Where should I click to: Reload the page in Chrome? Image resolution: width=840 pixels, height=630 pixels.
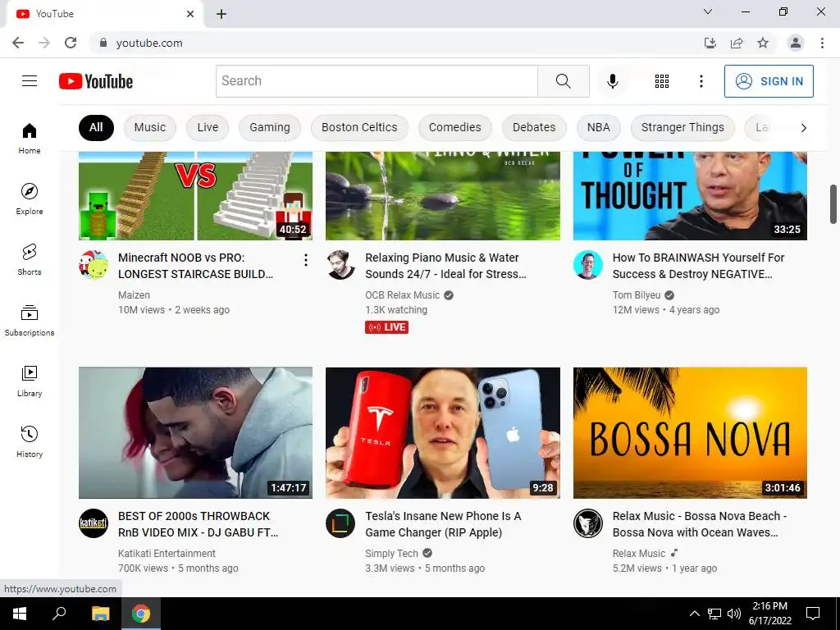71,43
